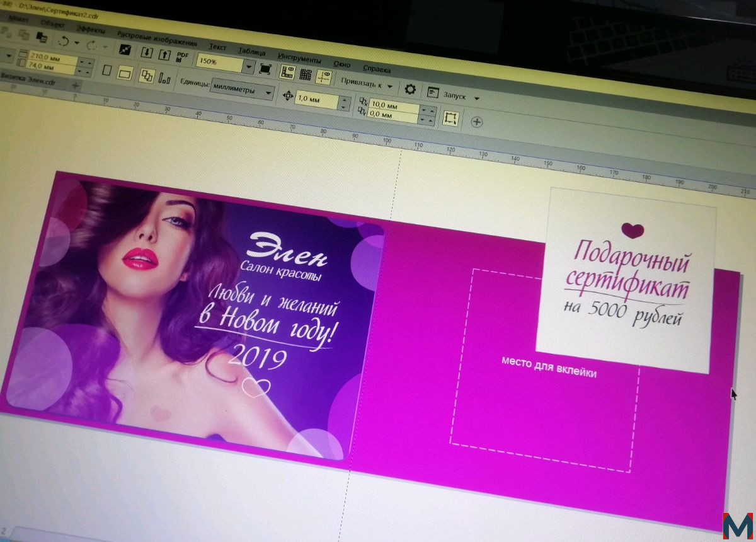Click the 'на 5000 рублей' text

coord(622,312)
